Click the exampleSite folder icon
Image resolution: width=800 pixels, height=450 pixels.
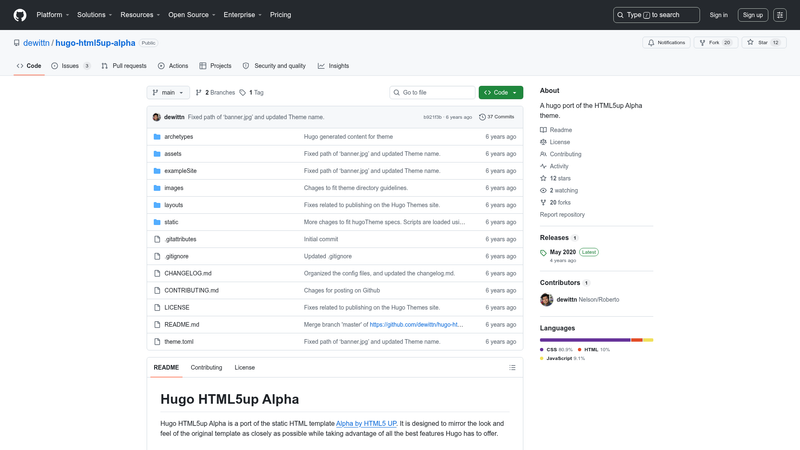157,171
